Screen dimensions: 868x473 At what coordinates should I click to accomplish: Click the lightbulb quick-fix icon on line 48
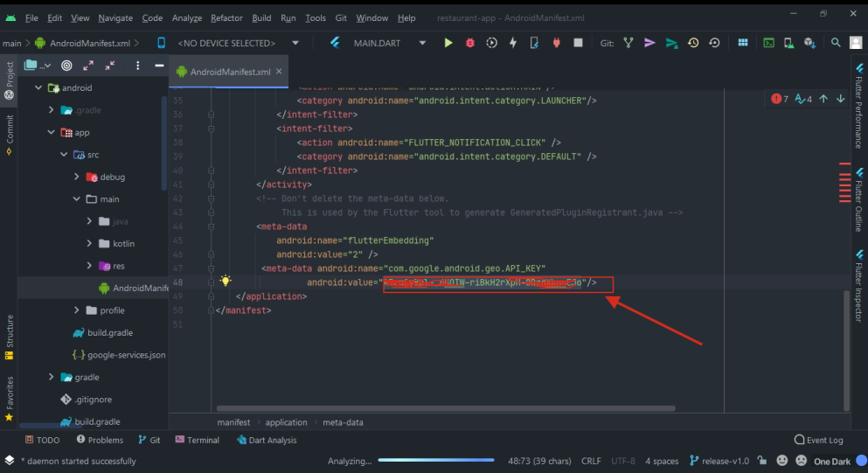pos(226,281)
